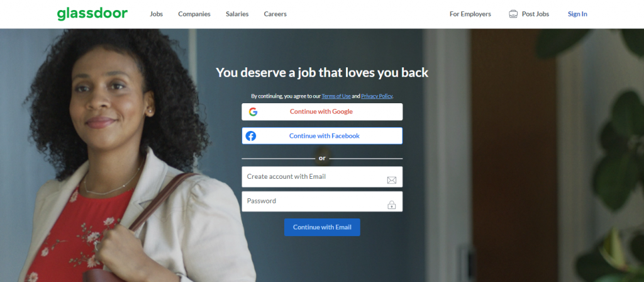Open the Jobs menu item

pyautogui.click(x=156, y=14)
